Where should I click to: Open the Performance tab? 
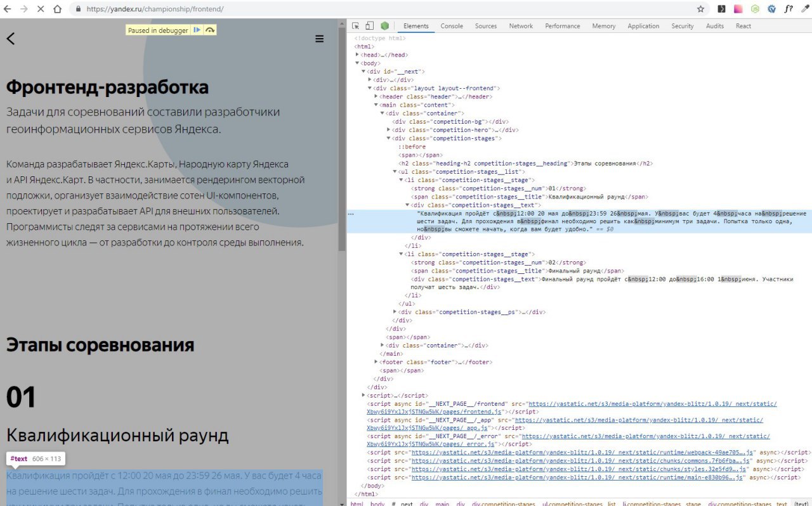click(x=563, y=26)
